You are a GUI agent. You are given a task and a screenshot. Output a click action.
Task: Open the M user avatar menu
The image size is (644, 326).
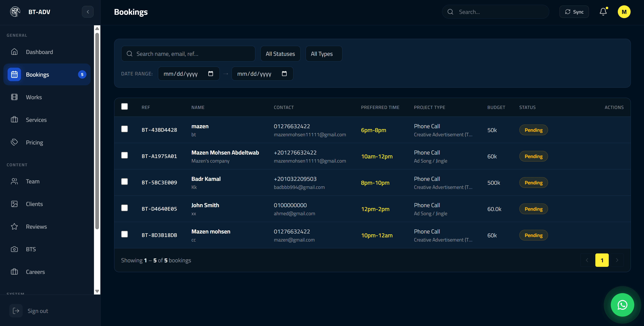(x=624, y=12)
